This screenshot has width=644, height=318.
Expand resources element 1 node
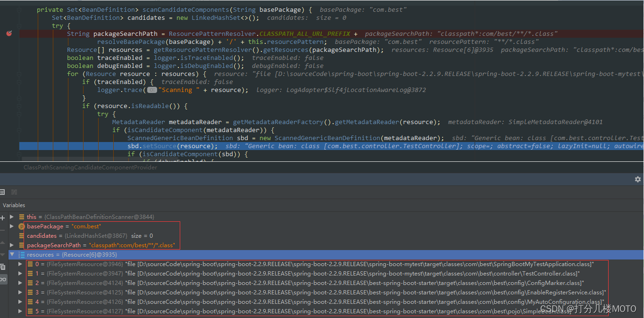20,274
